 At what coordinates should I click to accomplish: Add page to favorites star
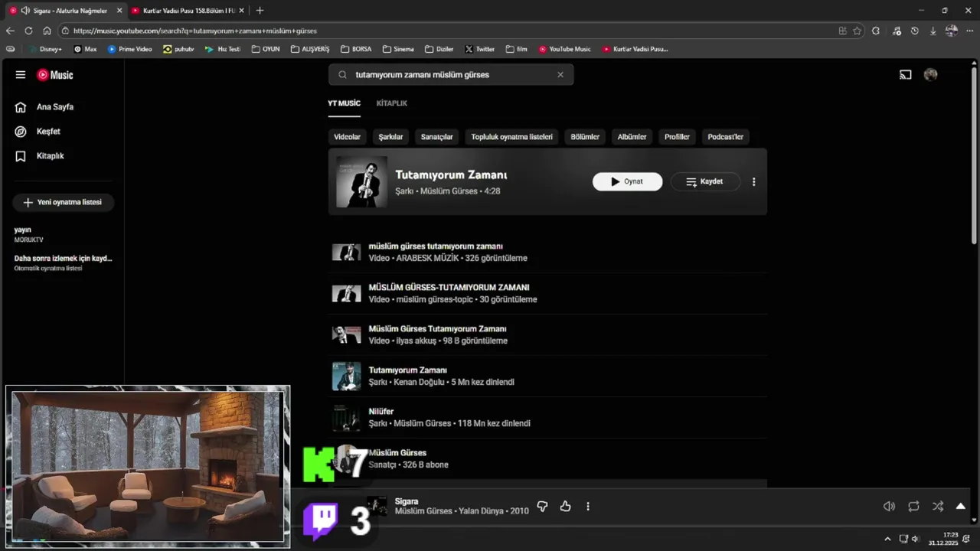pyautogui.click(x=857, y=31)
